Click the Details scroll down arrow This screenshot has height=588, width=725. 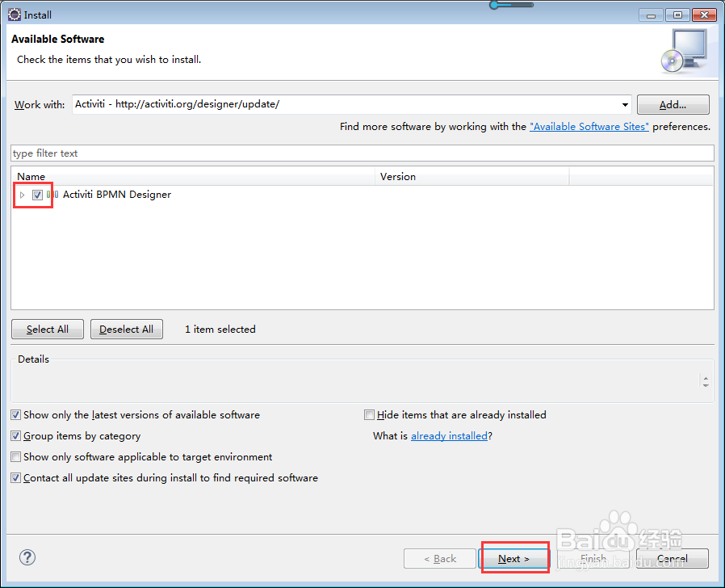pyautogui.click(x=706, y=385)
